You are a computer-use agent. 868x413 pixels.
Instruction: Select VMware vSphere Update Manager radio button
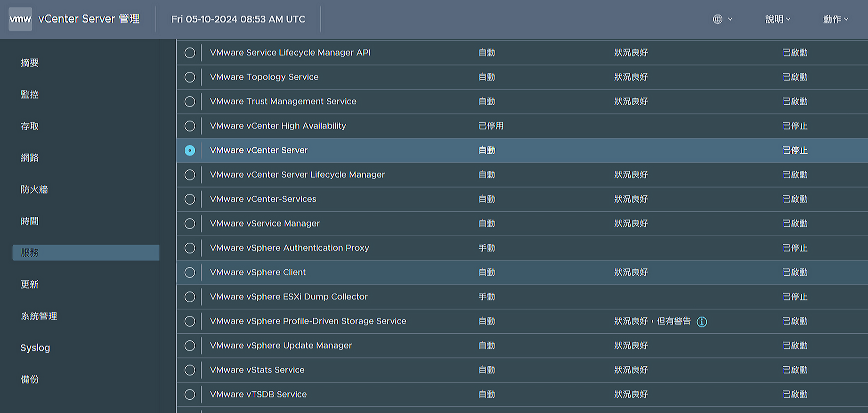click(x=190, y=346)
